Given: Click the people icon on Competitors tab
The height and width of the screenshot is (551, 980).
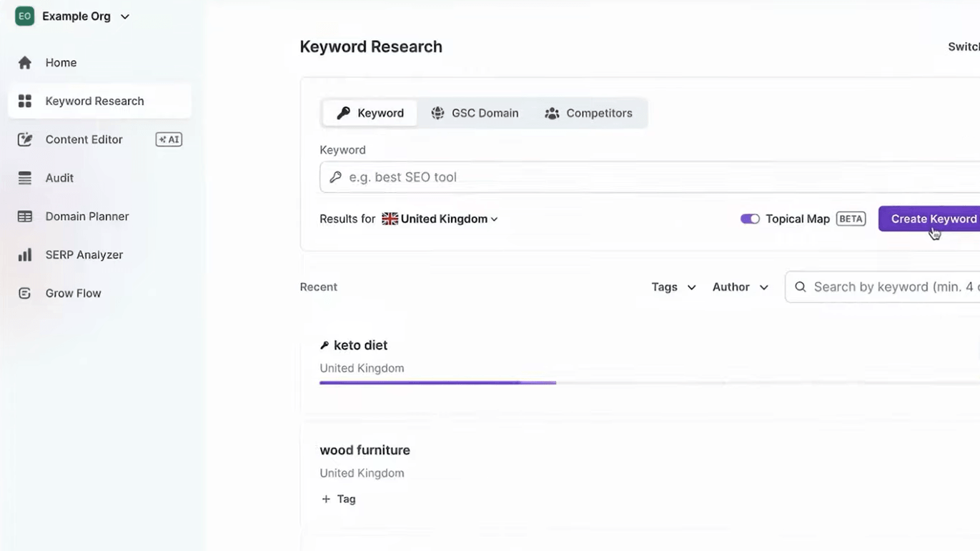Looking at the screenshot, I should click(x=552, y=114).
